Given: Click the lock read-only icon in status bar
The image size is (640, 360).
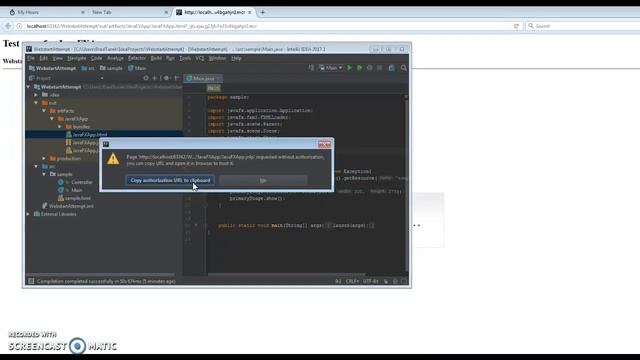Looking at the screenshot, I should click(x=386, y=281).
